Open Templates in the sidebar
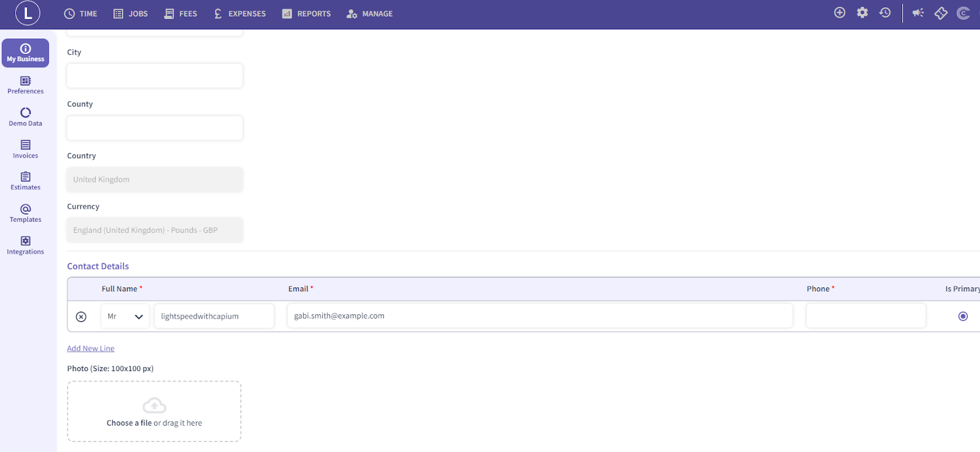 pos(26,214)
